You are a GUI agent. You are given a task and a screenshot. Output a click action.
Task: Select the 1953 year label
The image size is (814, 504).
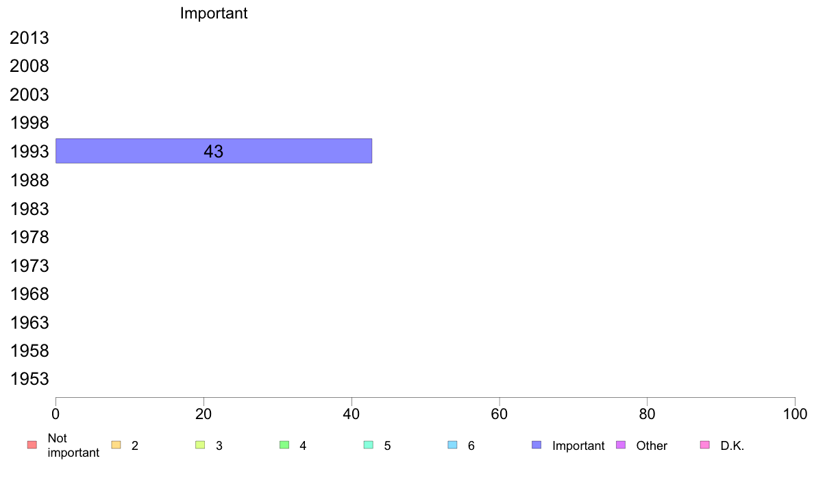29,379
